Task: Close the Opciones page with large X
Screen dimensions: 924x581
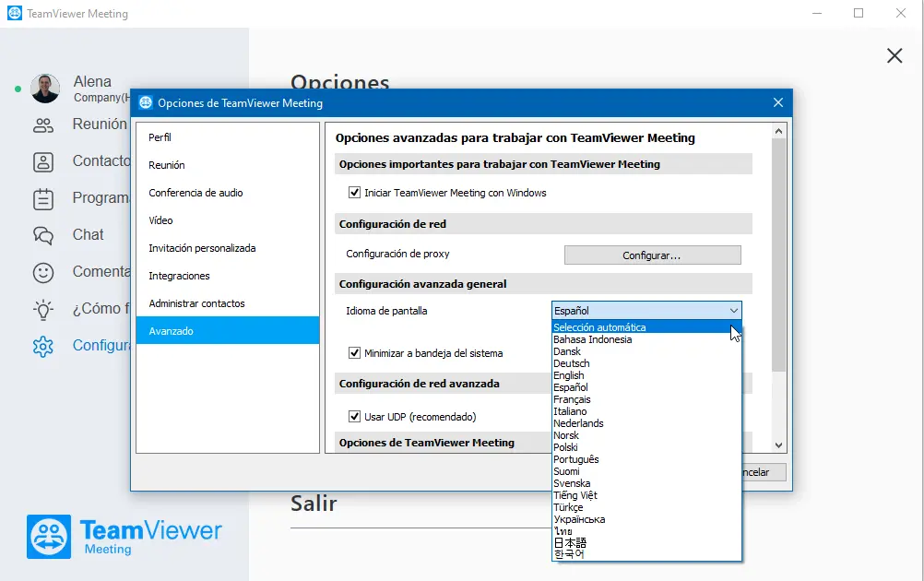Action: click(x=894, y=55)
